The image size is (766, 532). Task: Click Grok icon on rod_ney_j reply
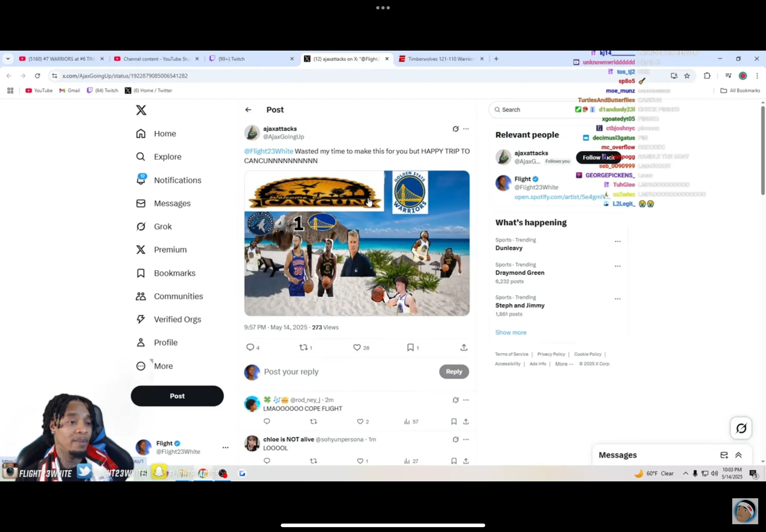[x=455, y=400]
